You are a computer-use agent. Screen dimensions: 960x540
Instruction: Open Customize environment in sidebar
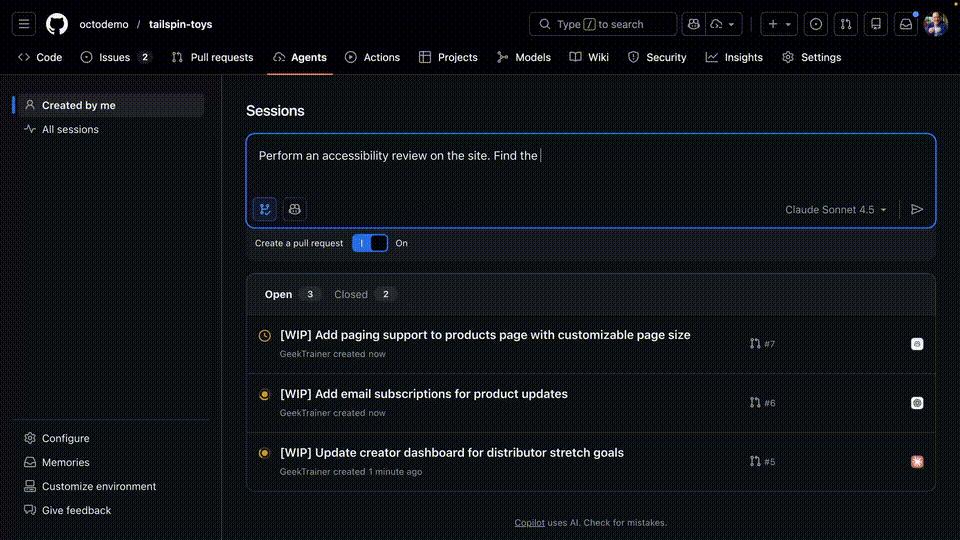click(x=89, y=486)
